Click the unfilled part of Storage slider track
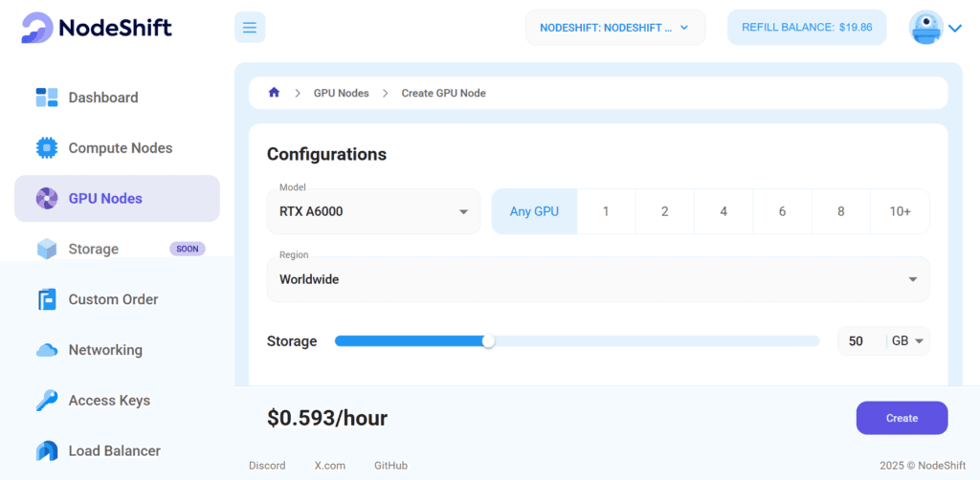Screen dimensions: 980x480 click(657, 340)
